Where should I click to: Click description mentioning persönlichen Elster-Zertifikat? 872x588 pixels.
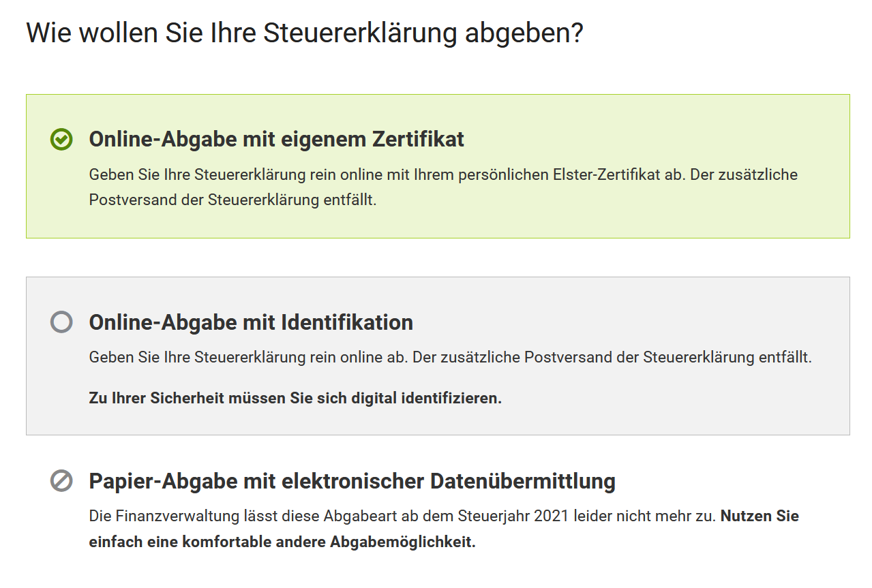point(443,187)
